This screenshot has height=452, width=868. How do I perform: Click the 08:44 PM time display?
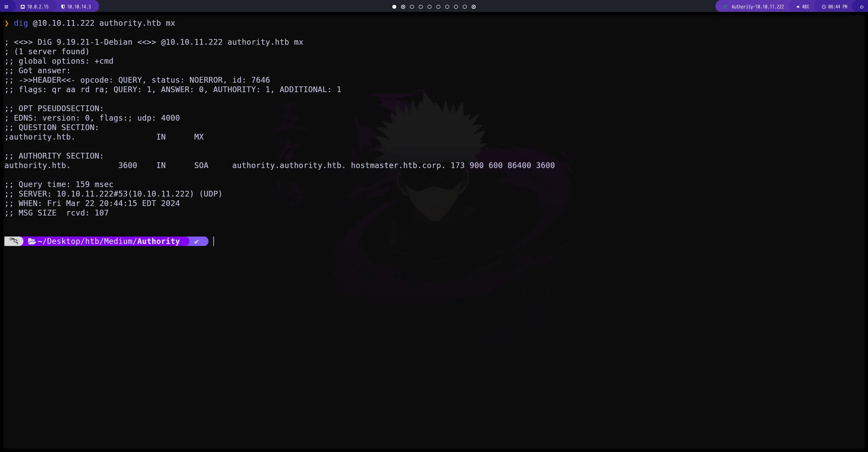(x=837, y=7)
